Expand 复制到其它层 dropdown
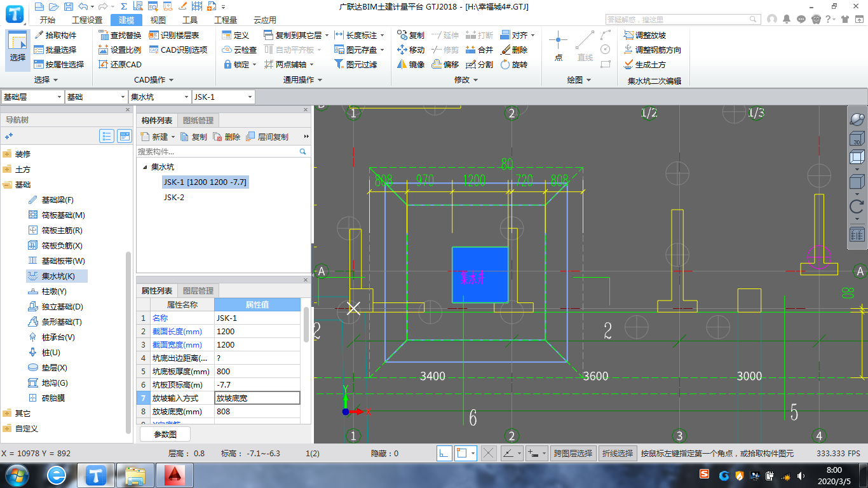 327,35
